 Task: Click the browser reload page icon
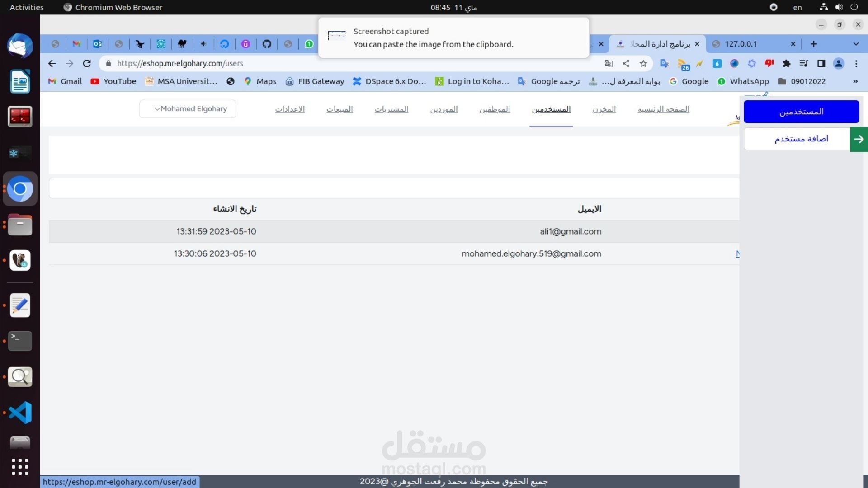(x=87, y=64)
